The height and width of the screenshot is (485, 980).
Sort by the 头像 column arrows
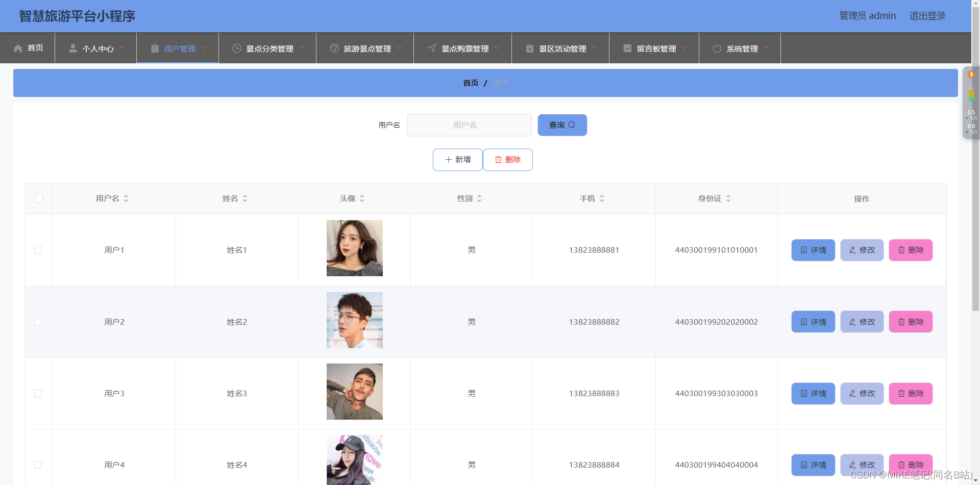pyautogui.click(x=362, y=199)
